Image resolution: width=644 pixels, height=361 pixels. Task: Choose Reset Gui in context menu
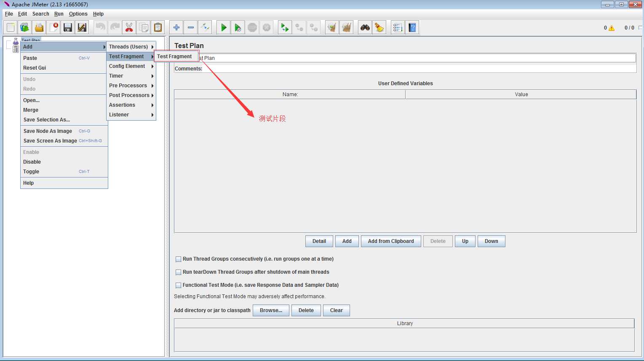coord(64,68)
